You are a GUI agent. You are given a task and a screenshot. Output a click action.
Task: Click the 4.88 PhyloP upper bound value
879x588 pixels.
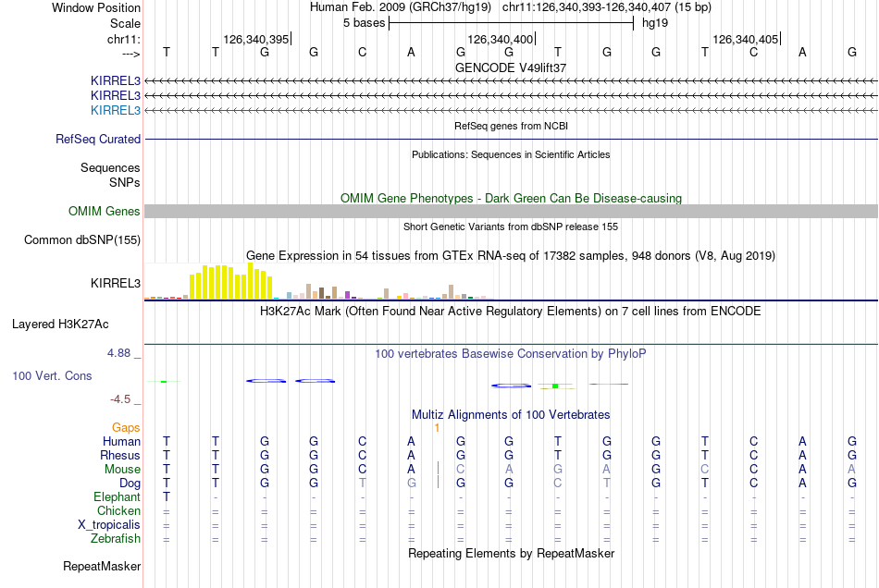[x=118, y=353]
